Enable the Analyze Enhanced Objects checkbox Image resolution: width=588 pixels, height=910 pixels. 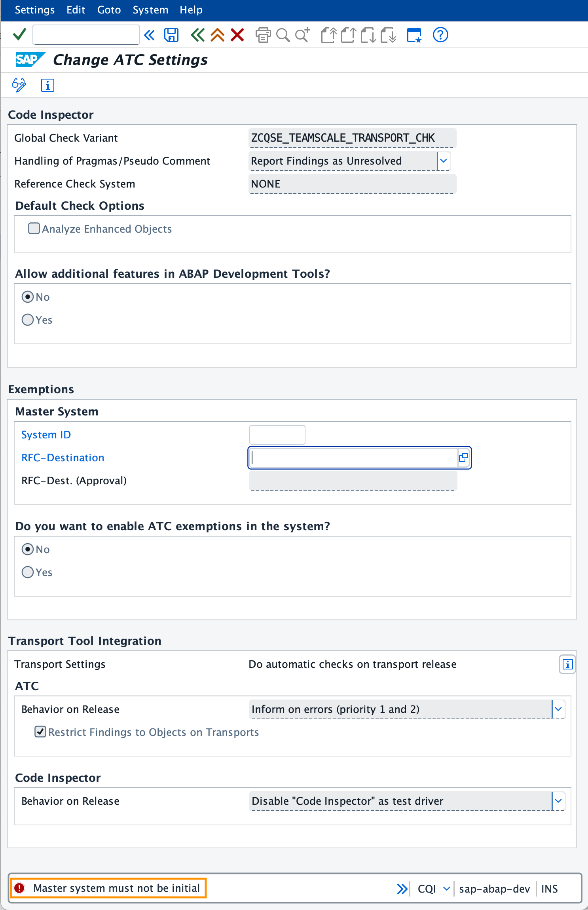(x=34, y=229)
